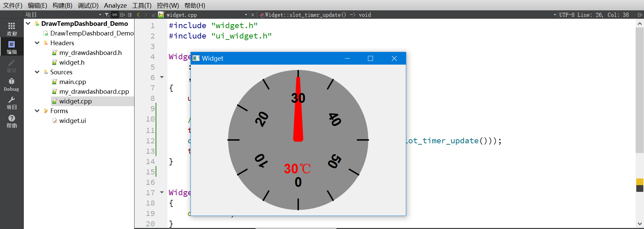644x229 pixels.
Task: Fold the code block at line 6
Action: (162, 77)
